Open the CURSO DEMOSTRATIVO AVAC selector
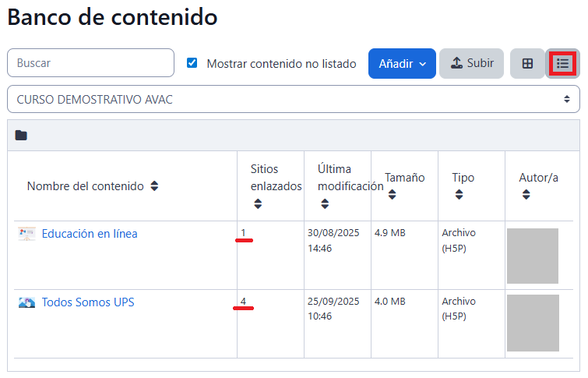Image resolution: width=588 pixels, height=378 pixels. click(294, 100)
